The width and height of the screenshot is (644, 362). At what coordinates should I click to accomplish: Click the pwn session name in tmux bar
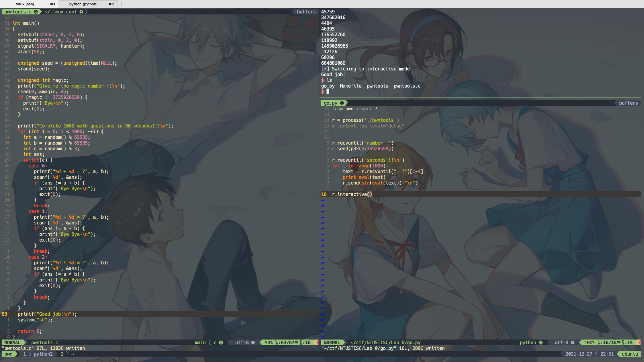tap(8, 354)
